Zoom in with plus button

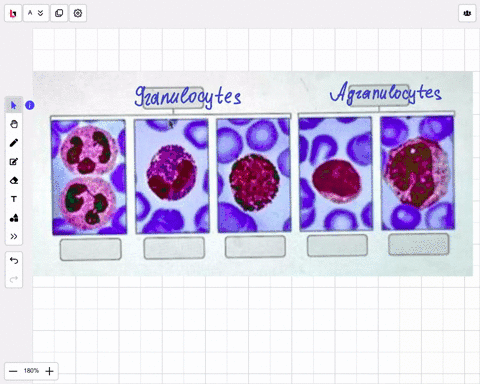[49, 371]
